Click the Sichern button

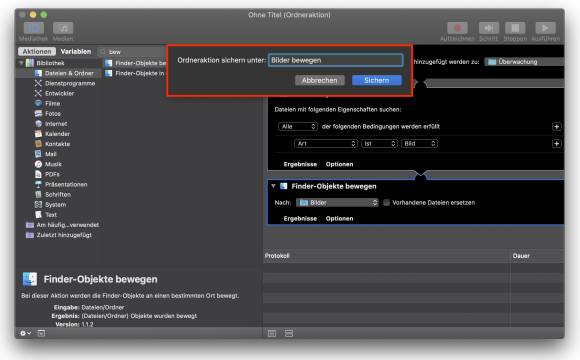[377, 80]
